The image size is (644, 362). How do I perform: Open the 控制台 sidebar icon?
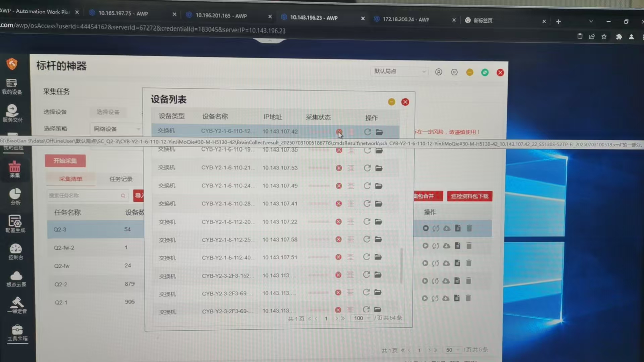coord(16,251)
